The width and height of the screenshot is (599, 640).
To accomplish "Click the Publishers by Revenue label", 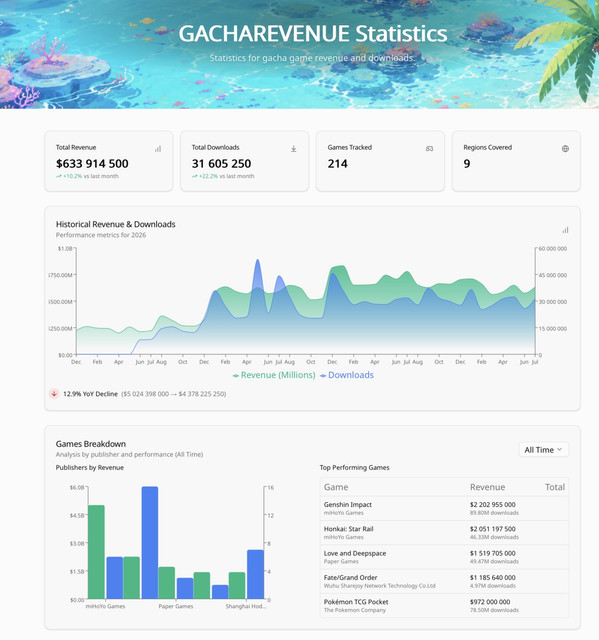I will 90,467.
